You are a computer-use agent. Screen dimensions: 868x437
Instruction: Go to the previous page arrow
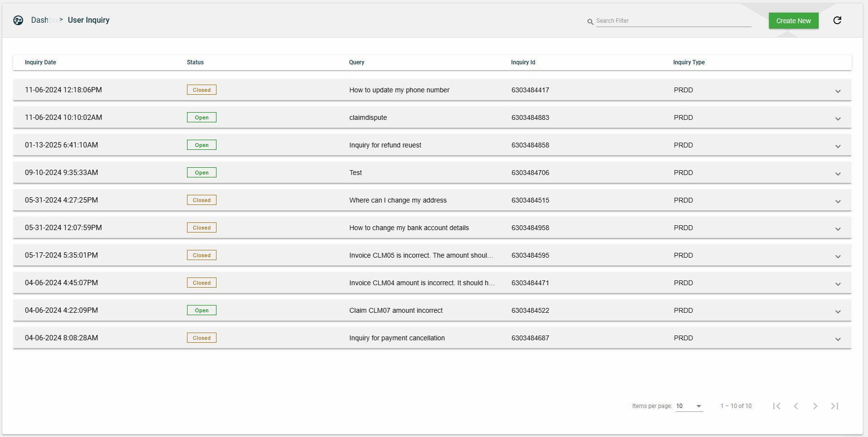(796, 406)
